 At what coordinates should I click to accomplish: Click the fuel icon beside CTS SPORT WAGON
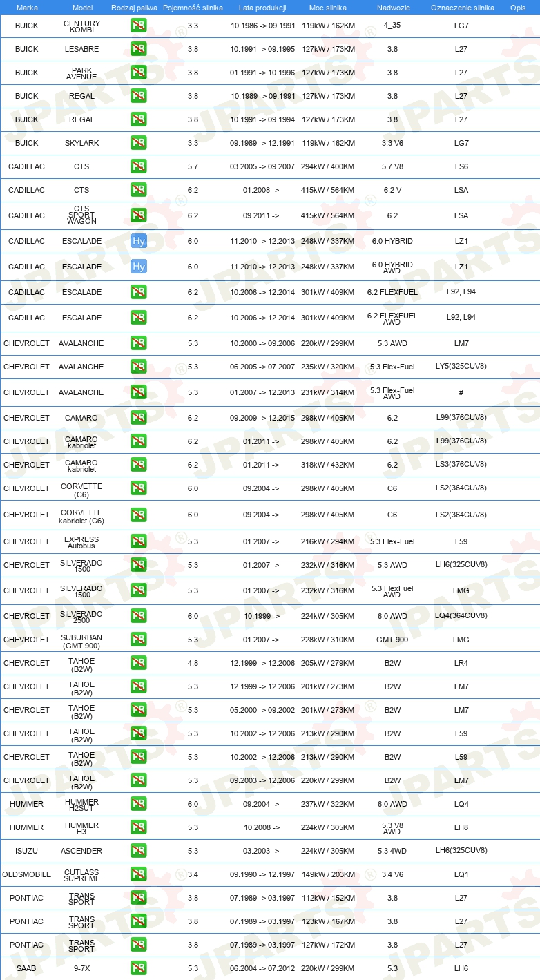[x=139, y=215]
